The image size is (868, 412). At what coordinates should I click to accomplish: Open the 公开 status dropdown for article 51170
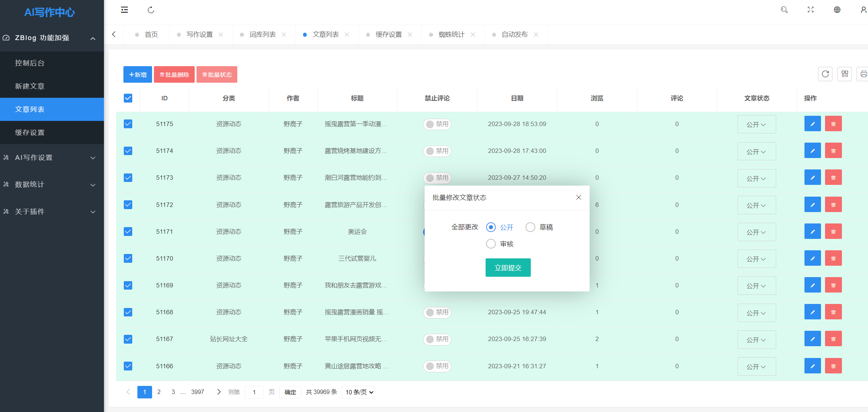756,259
